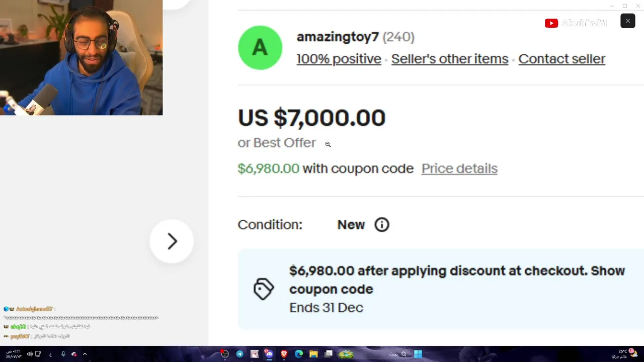
Task: View the 100% positive feedback link
Action: pos(339,59)
